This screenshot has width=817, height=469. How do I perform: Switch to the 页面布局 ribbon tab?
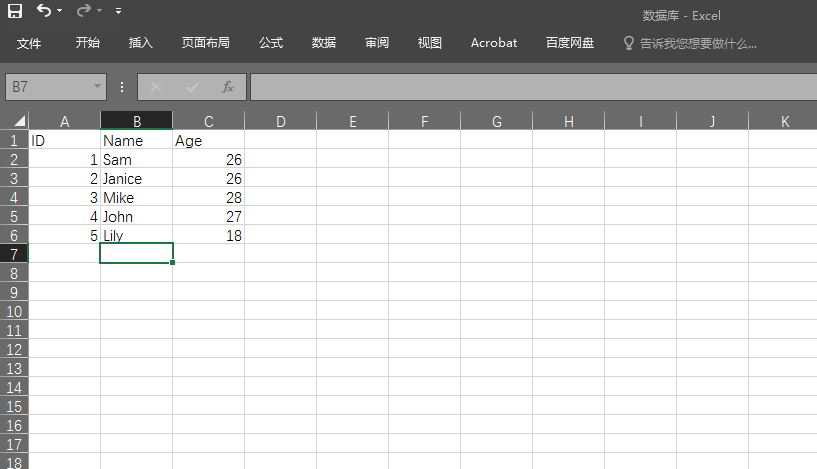click(206, 43)
